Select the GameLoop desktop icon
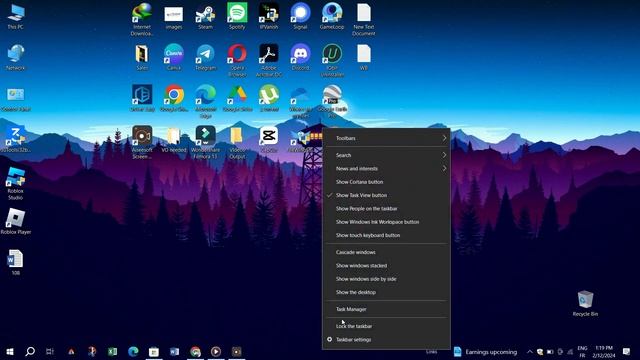640x360 pixels. click(x=332, y=16)
